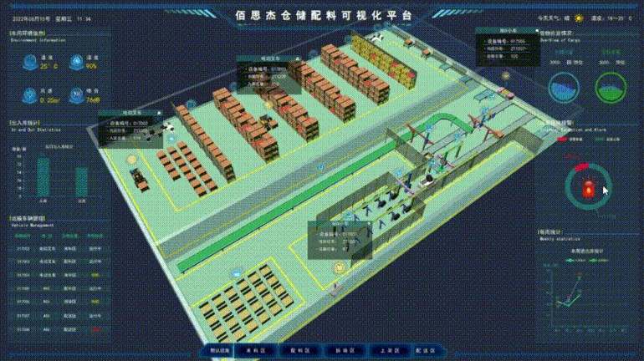Click the blue cargo capacity gauge

(x=564, y=88)
